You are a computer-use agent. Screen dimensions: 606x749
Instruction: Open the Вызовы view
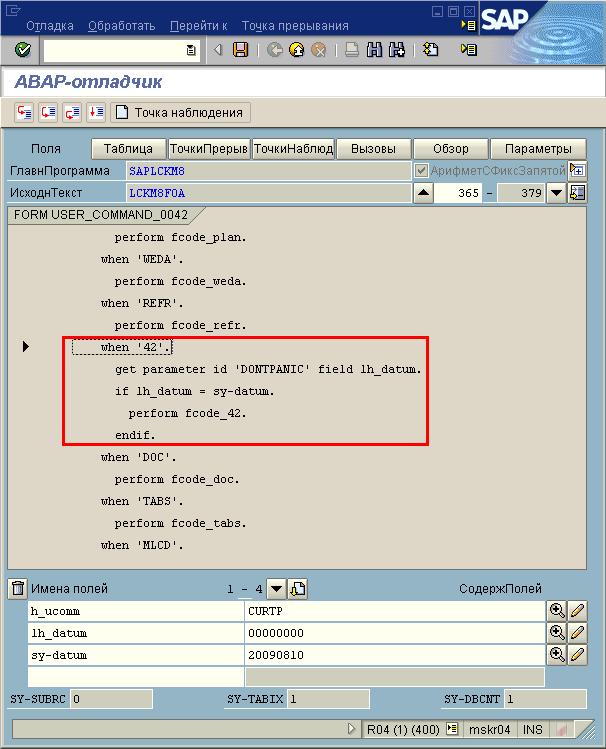click(x=373, y=149)
